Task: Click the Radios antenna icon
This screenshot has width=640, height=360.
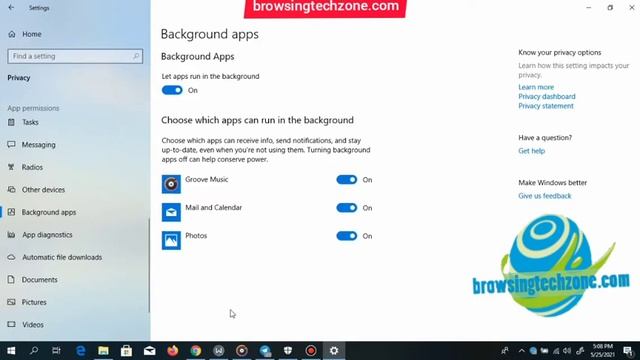Action: (11, 167)
